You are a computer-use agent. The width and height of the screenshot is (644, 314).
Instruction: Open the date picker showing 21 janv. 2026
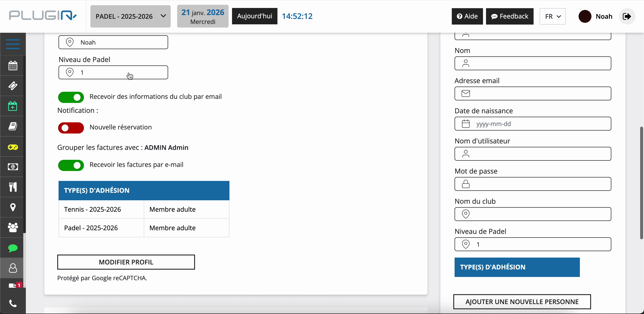click(x=203, y=17)
